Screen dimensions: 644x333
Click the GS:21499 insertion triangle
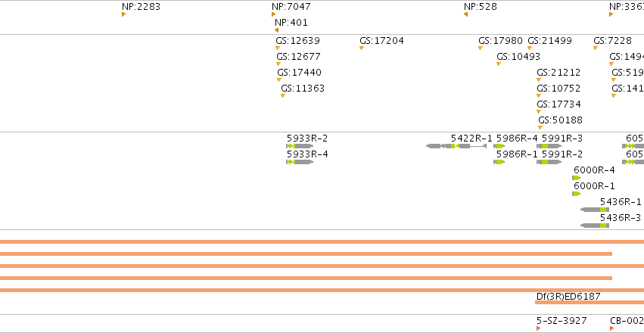(530, 48)
